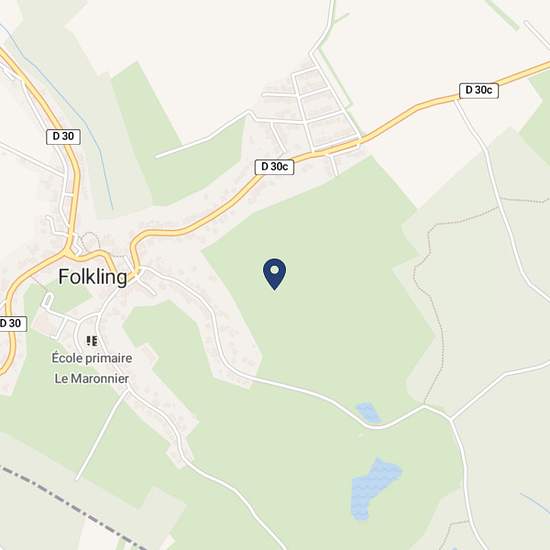550x550 pixels.
Task: Click the D 30c shield near top right
Action: coord(479,90)
